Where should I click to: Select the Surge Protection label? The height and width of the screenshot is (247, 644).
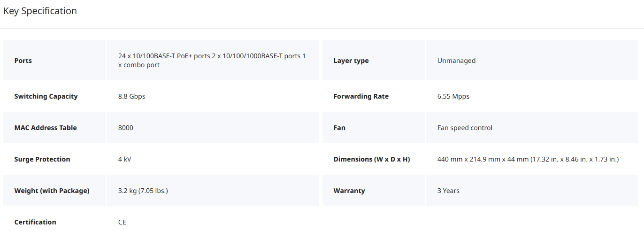pos(42,159)
